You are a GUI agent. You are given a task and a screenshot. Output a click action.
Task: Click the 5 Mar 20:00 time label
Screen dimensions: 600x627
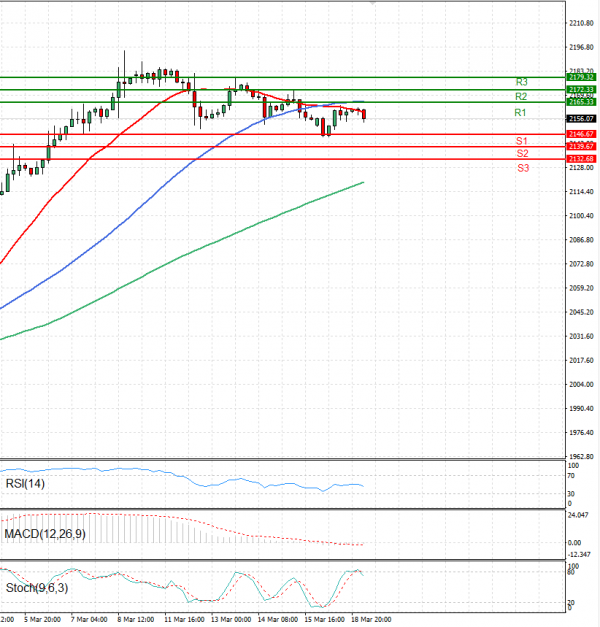(x=42, y=619)
